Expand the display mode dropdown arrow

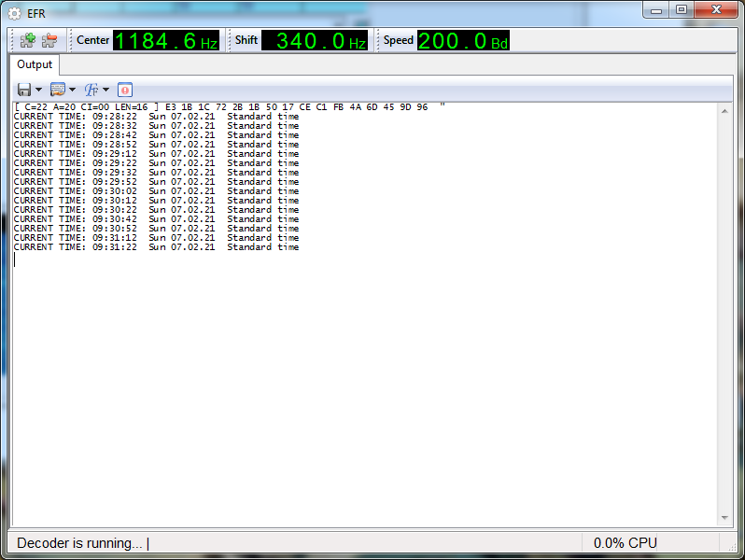pos(72,90)
